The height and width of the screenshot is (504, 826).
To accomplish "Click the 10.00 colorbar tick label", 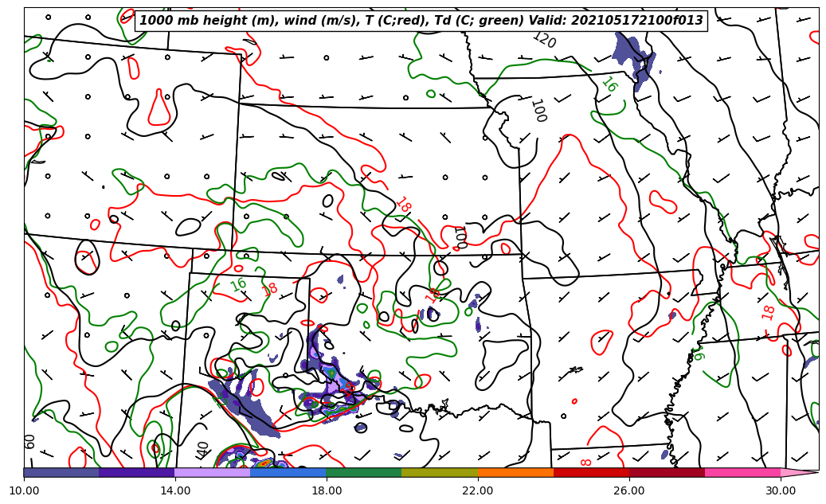I will click(x=24, y=490).
